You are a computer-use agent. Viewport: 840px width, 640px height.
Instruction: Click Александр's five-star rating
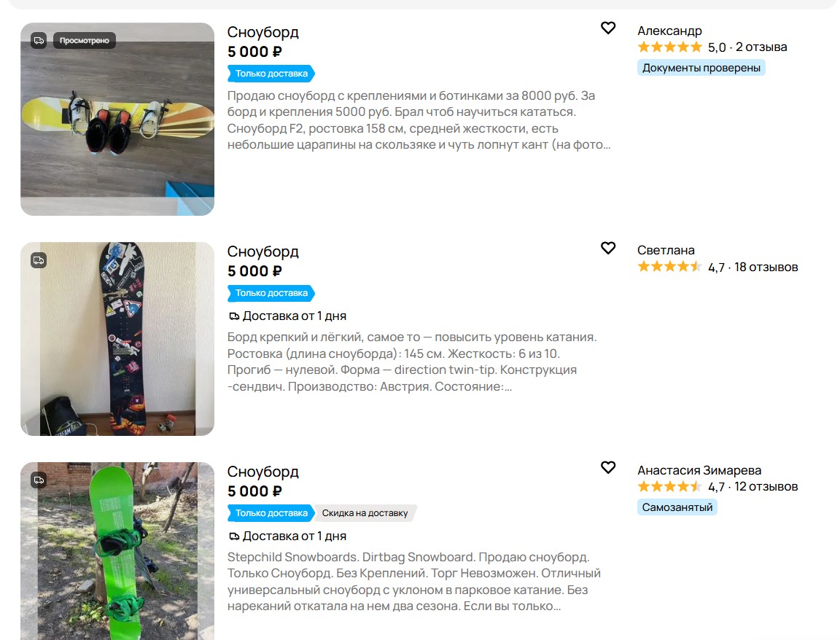(669, 47)
